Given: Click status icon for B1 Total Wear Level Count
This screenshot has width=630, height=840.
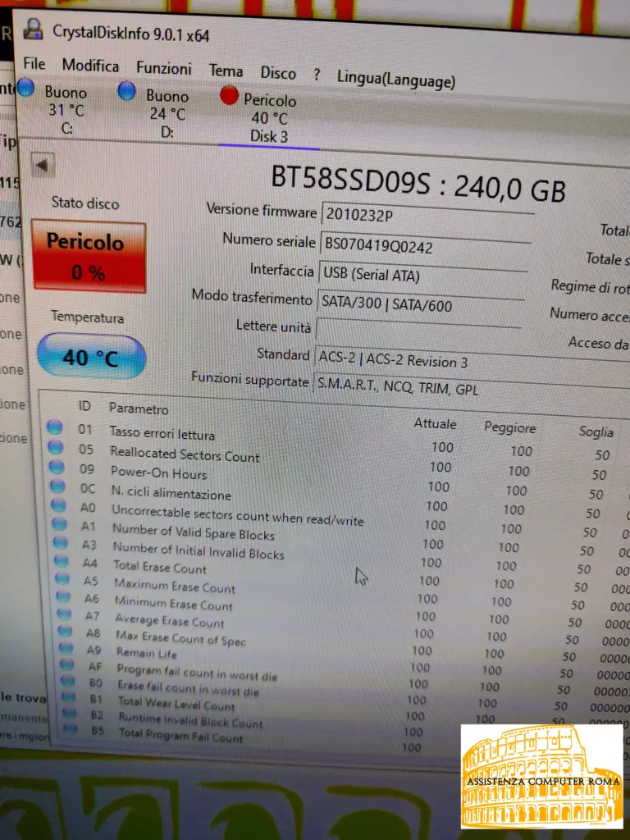Looking at the screenshot, I should tap(69, 697).
